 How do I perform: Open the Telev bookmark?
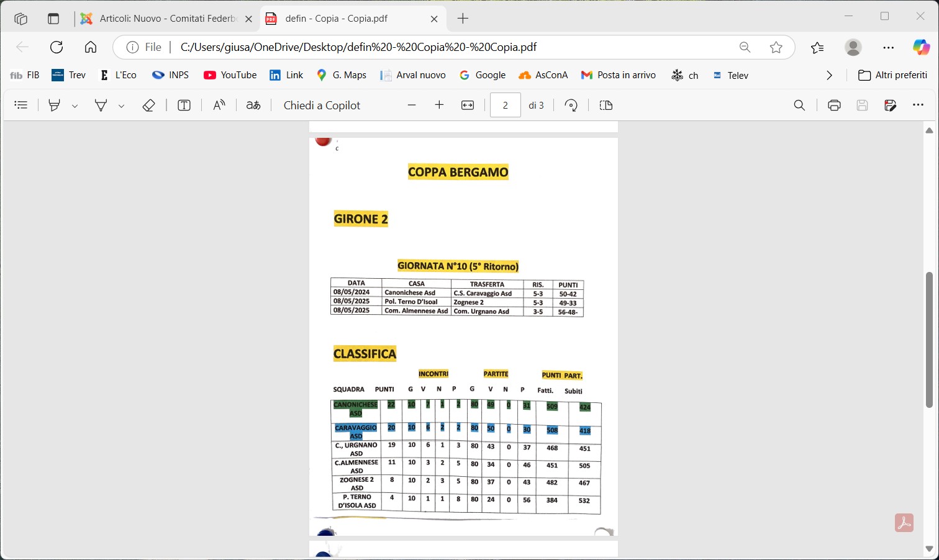coord(730,75)
